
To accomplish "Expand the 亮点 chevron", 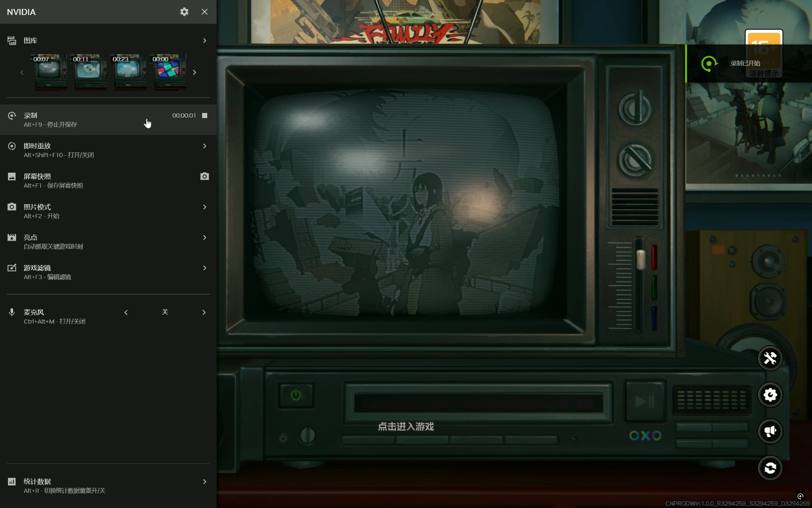I will tap(204, 238).
